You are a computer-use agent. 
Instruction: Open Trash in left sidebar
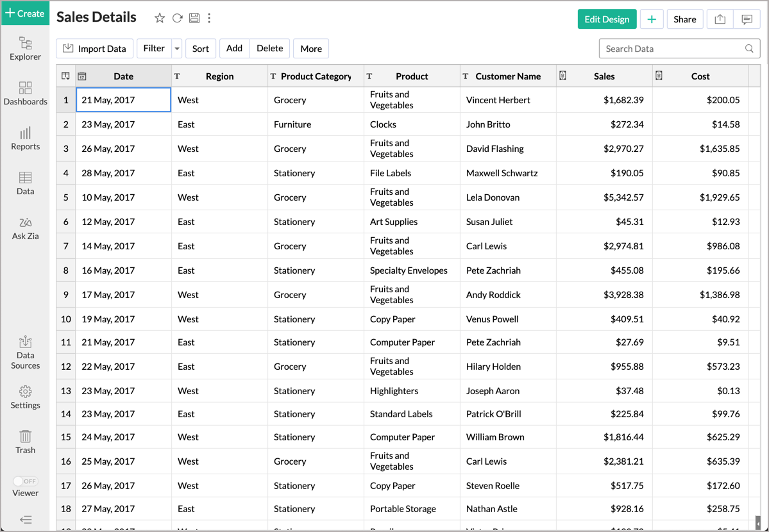tap(26, 442)
